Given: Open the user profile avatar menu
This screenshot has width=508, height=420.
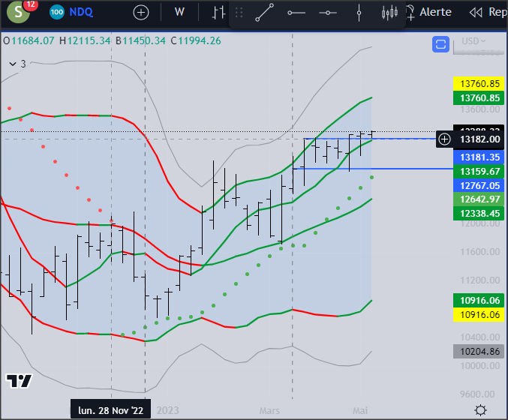Looking at the screenshot, I should [19, 12].
